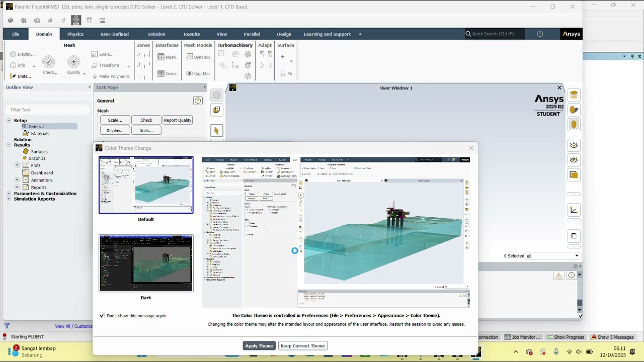Click the system tray microphone icon
Viewport: 644px width, 362px height.
tap(556, 352)
